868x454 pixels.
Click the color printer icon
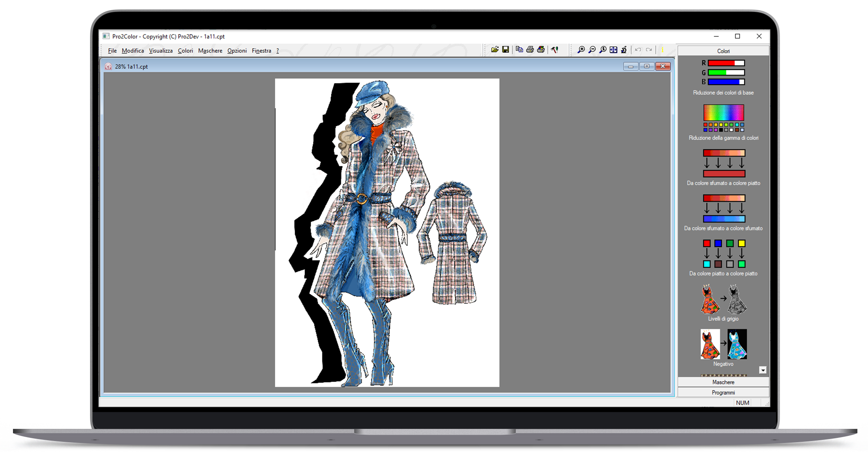[x=541, y=50]
